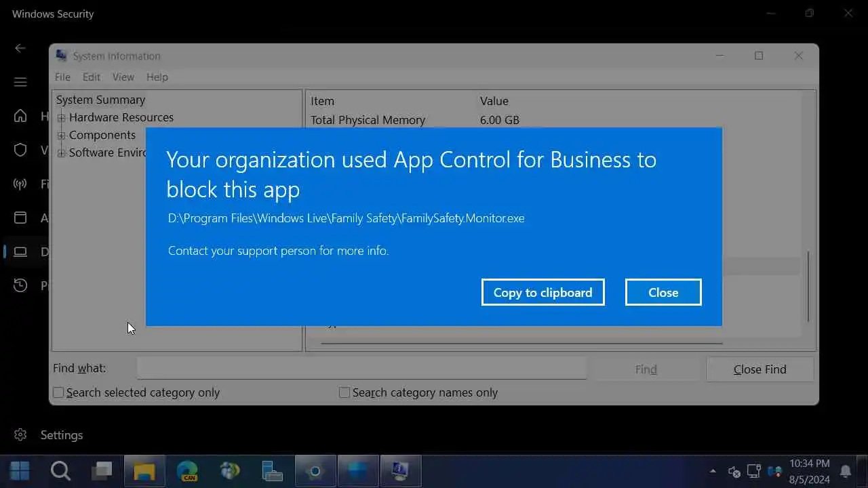Screen dimensions: 868x488
Task: Enable Search category names only checkbox
Action: pyautogui.click(x=344, y=392)
